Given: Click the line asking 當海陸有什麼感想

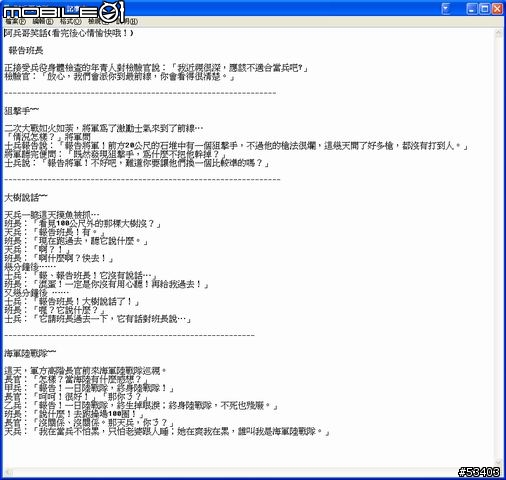Looking at the screenshot, I should pos(76,379).
